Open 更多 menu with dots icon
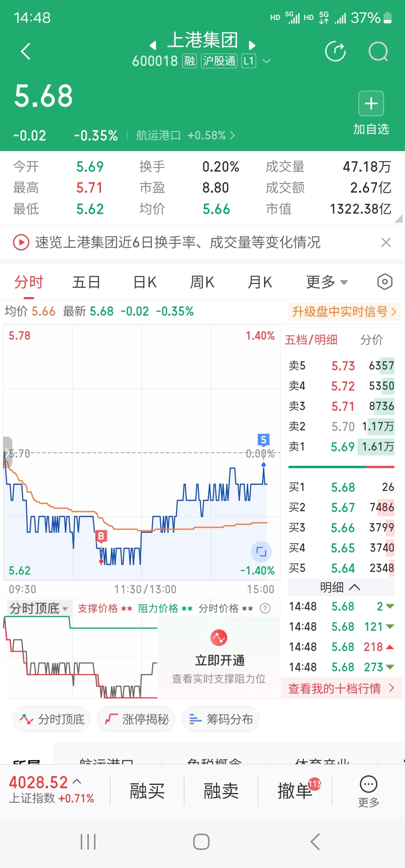The height and width of the screenshot is (868, 405). point(369,791)
